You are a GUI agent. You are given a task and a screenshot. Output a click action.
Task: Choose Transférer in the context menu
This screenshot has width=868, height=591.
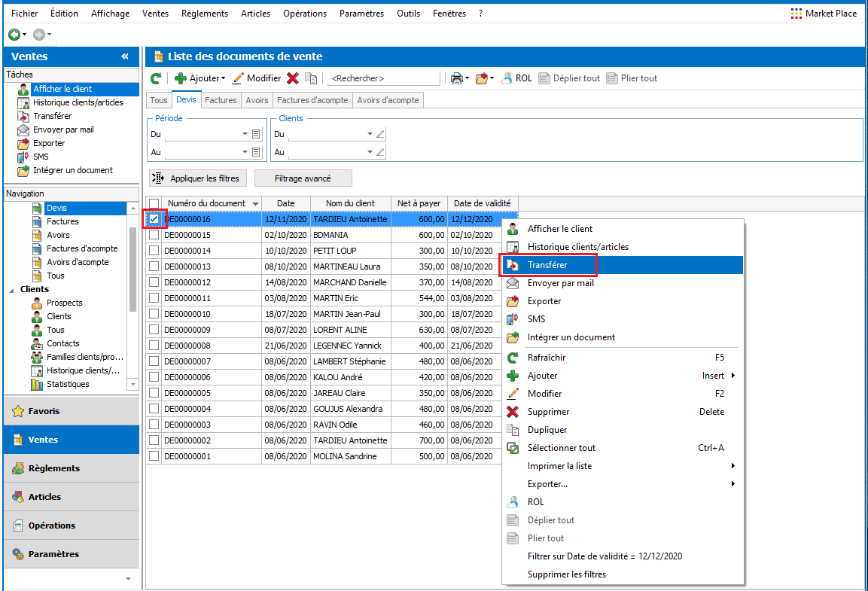point(547,265)
